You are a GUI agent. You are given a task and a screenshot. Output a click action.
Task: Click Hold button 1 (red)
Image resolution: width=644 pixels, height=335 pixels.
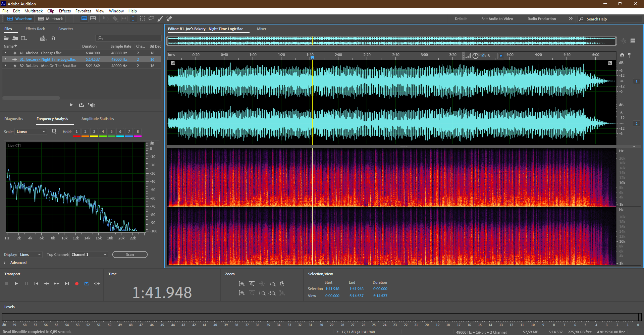point(76,132)
